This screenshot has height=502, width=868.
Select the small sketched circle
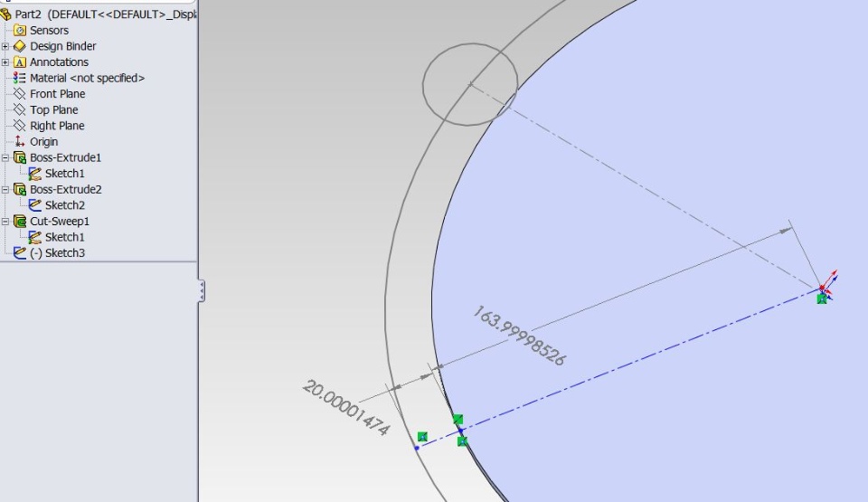(x=470, y=85)
